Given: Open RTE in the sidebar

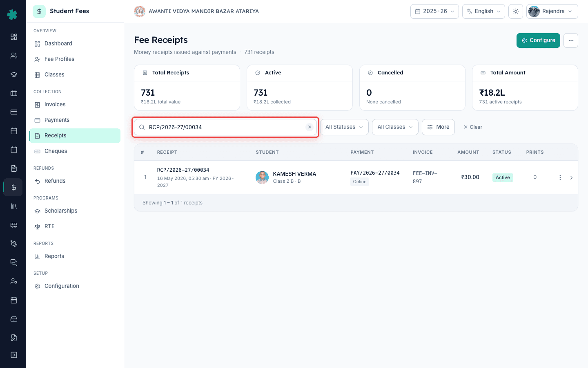Looking at the screenshot, I should 75,227.
